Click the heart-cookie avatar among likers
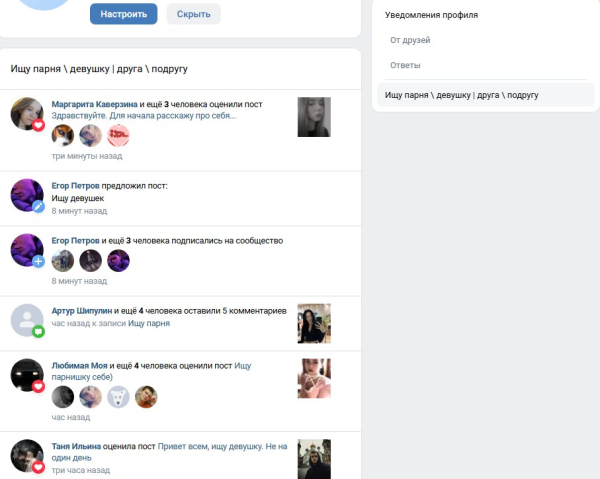The width and height of the screenshot is (600, 479). tap(118, 135)
